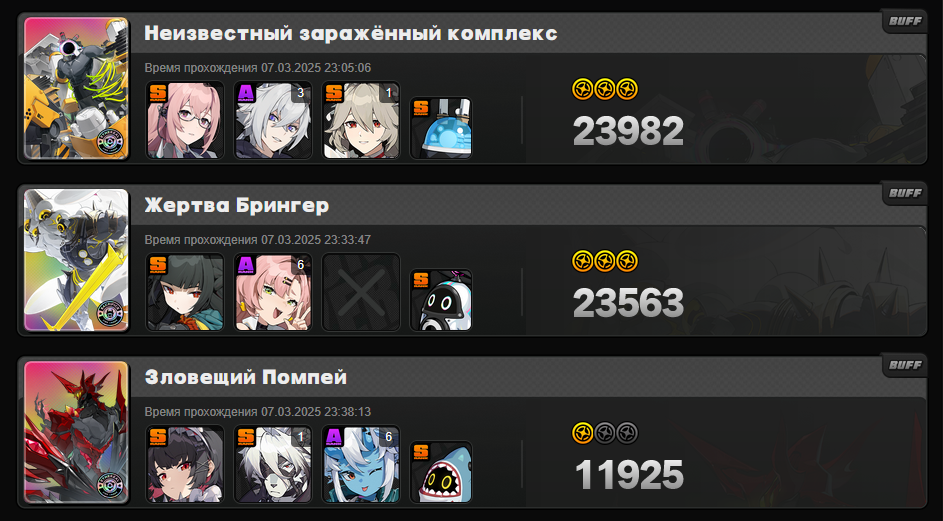Click the blue-skinned A-rank agent portrait
Image resolution: width=943 pixels, height=521 pixels.
pos(361,464)
